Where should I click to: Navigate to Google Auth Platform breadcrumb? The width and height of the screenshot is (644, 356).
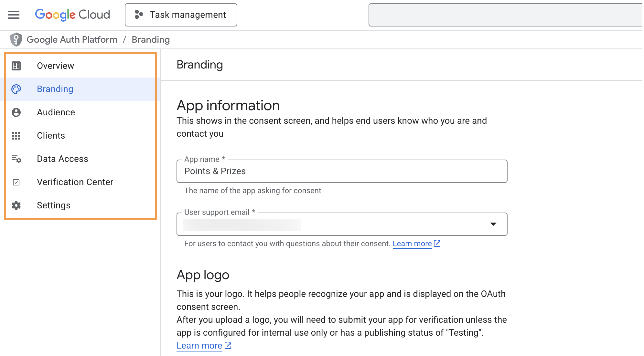(72, 39)
